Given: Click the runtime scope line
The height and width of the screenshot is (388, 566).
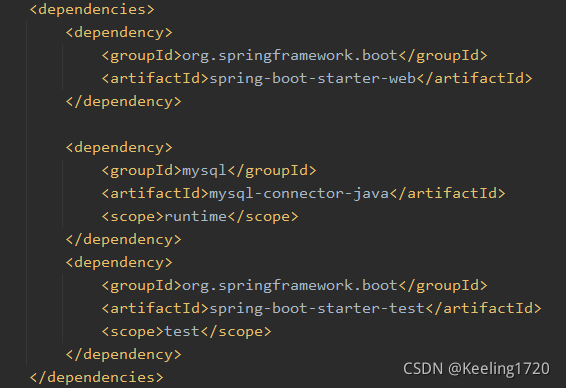Looking at the screenshot, I should click(x=200, y=217).
